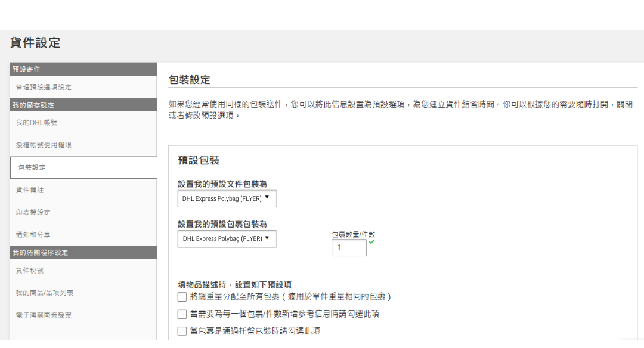Open 通知和分享 settings
The height and width of the screenshot is (348, 644).
point(33,235)
